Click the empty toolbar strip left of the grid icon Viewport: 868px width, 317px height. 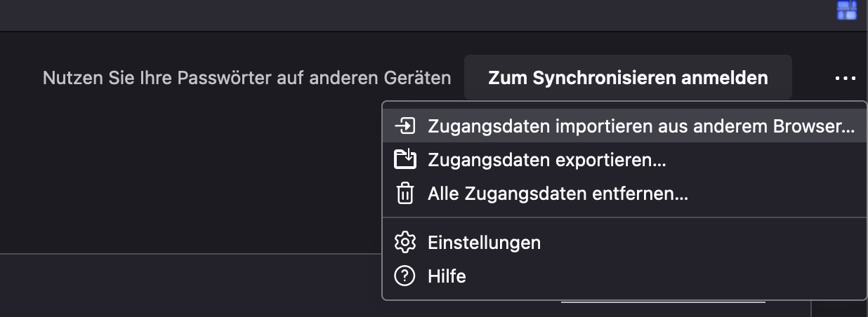(421, 14)
